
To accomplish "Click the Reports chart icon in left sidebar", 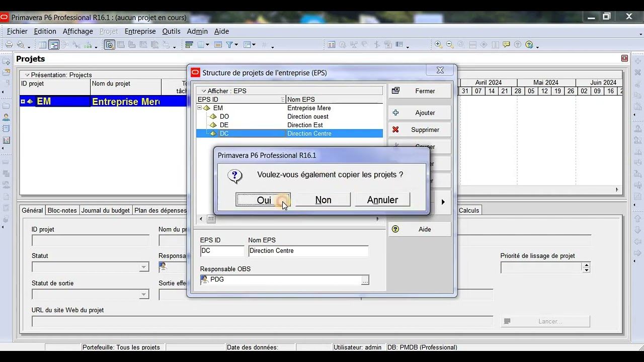I will tap(6, 140).
